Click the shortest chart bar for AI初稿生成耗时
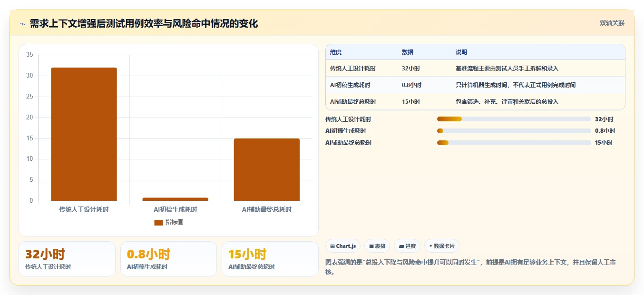The image size is (644, 295). tap(176, 199)
